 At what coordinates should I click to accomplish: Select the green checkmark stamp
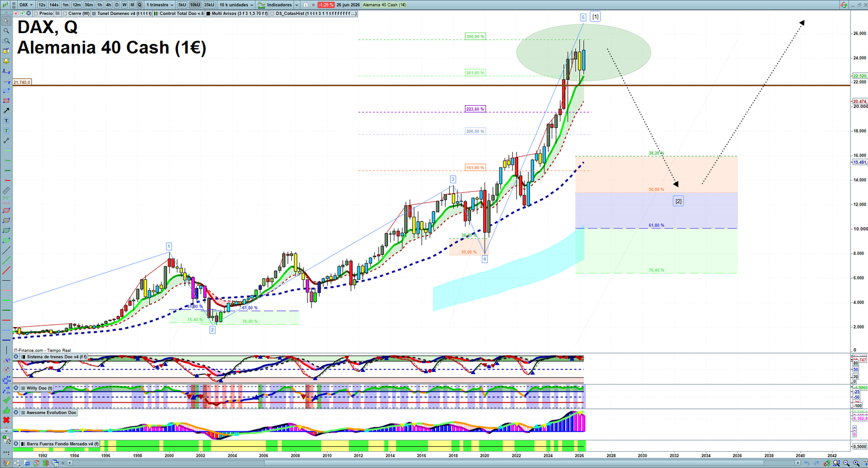(7, 400)
